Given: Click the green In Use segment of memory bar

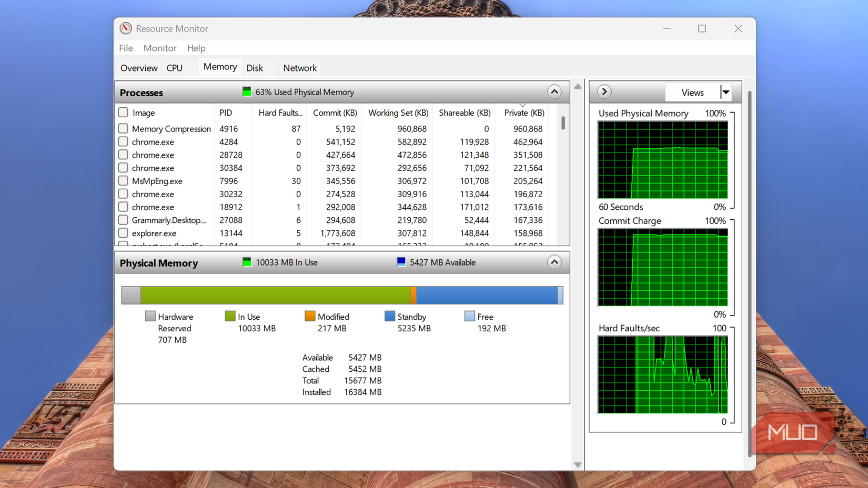Looking at the screenshot, I should (x=275, y=295).
